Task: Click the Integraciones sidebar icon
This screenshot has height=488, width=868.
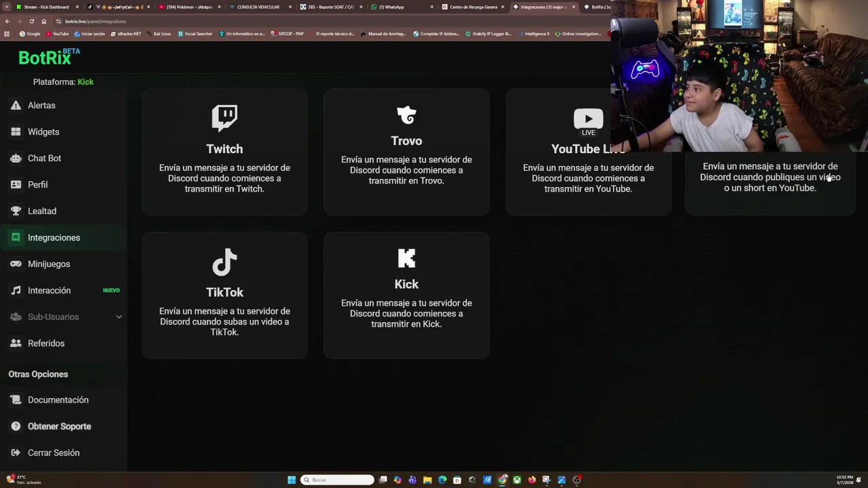Action: (x=16, y=237)
